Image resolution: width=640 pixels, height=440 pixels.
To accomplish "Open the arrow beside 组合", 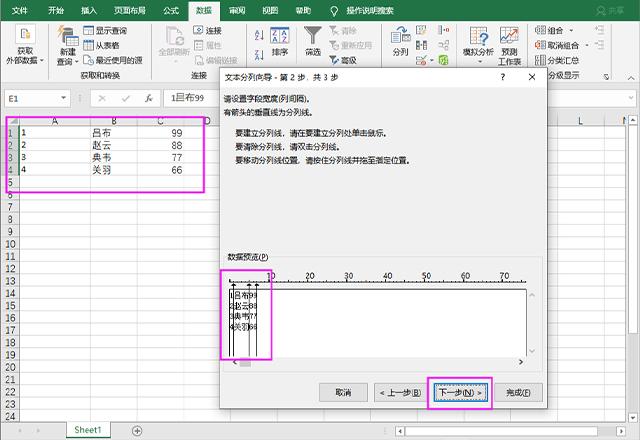I will point(571,30).
